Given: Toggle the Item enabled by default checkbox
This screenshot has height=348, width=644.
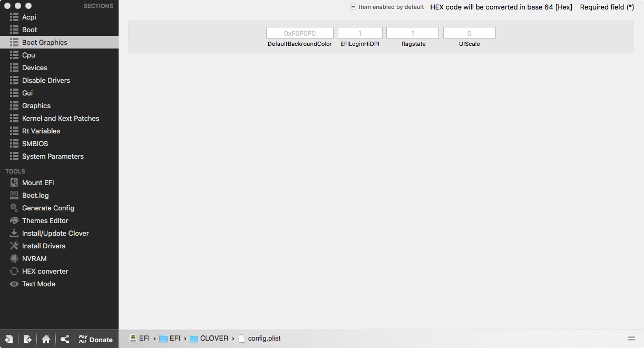Looking at the screenshot, I should 353,7.
